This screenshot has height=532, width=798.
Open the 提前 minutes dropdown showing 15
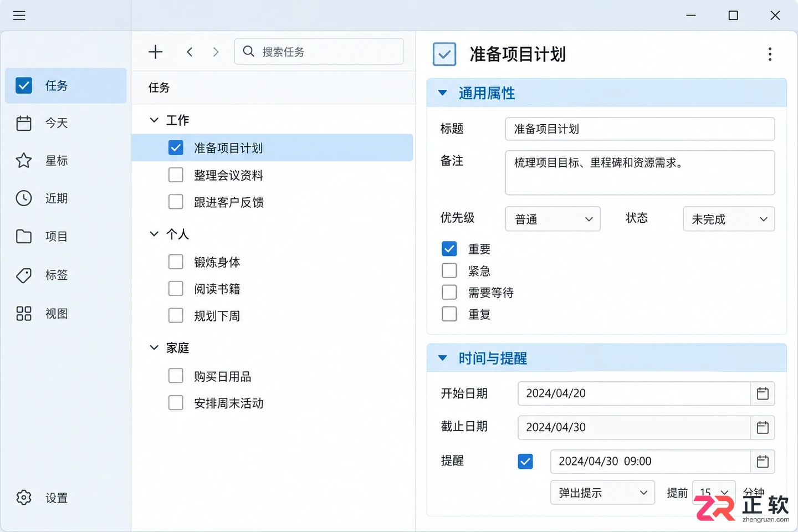pyautogui.click(x=714, y=493)
